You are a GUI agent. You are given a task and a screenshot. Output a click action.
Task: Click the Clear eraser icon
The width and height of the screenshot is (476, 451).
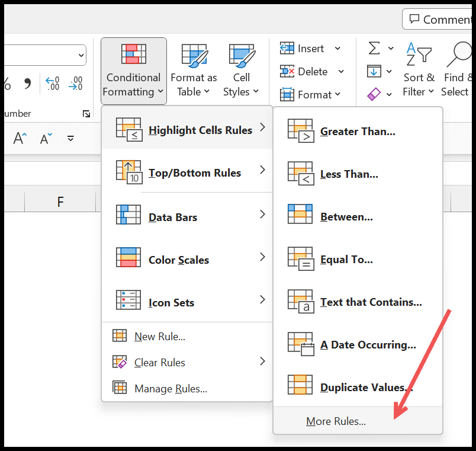(x=374, y=94)
